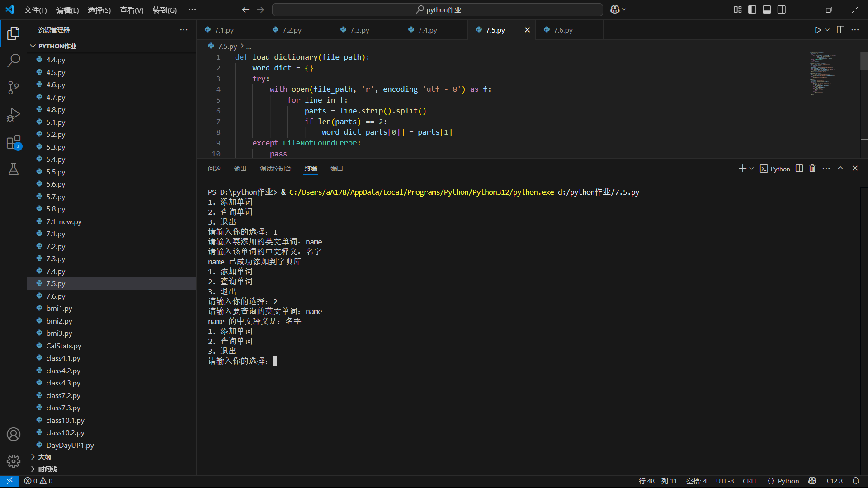Open the Extensions view
The image size is (868, 488).
coord(14,142)
